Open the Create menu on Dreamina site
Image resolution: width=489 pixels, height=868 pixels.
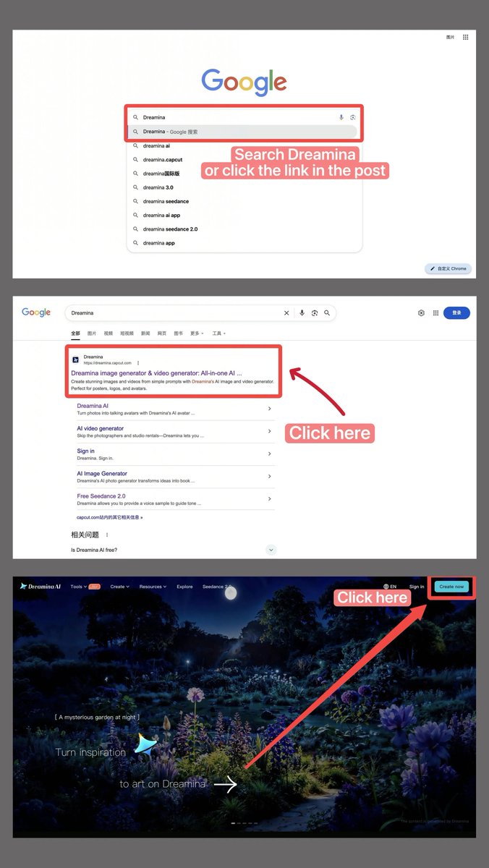pyautogui.click(x=119, y=587)
